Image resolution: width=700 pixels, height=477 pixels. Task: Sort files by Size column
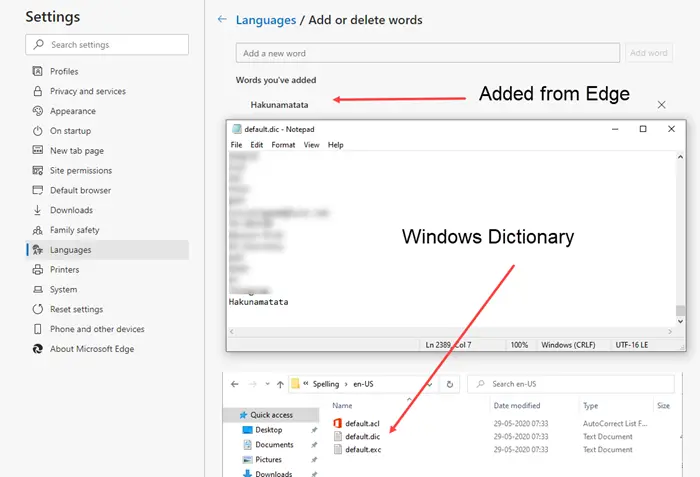tap(663, 406)
